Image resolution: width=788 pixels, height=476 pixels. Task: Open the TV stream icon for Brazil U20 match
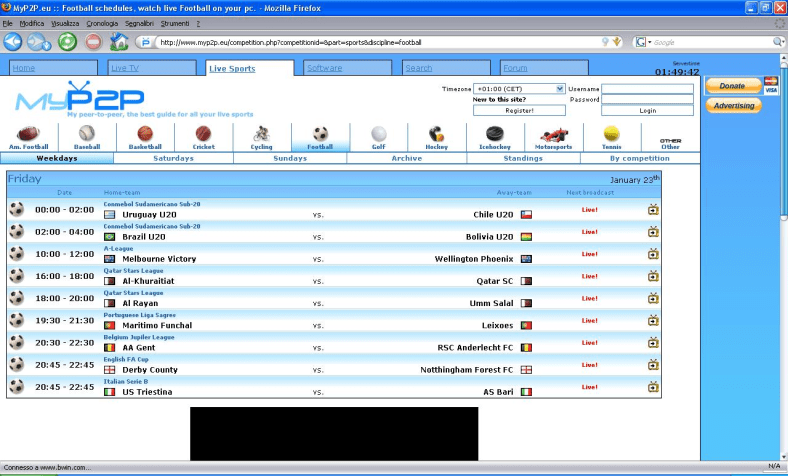click(x=653, y=232)
